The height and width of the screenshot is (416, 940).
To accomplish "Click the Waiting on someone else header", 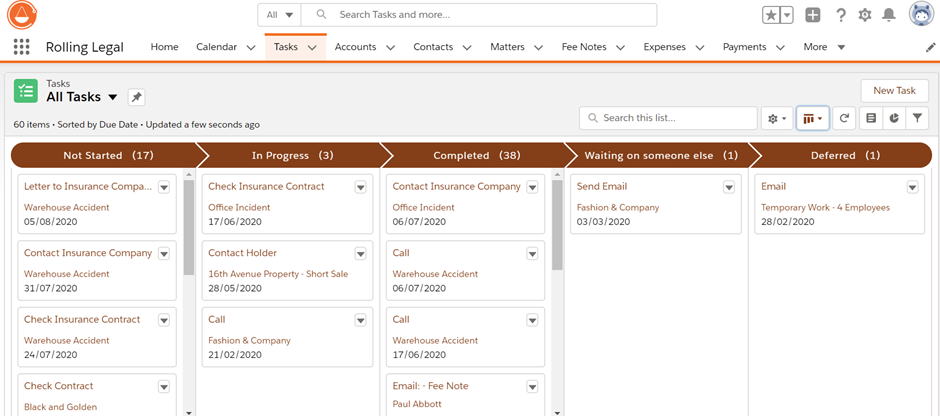I will (661, 155).
